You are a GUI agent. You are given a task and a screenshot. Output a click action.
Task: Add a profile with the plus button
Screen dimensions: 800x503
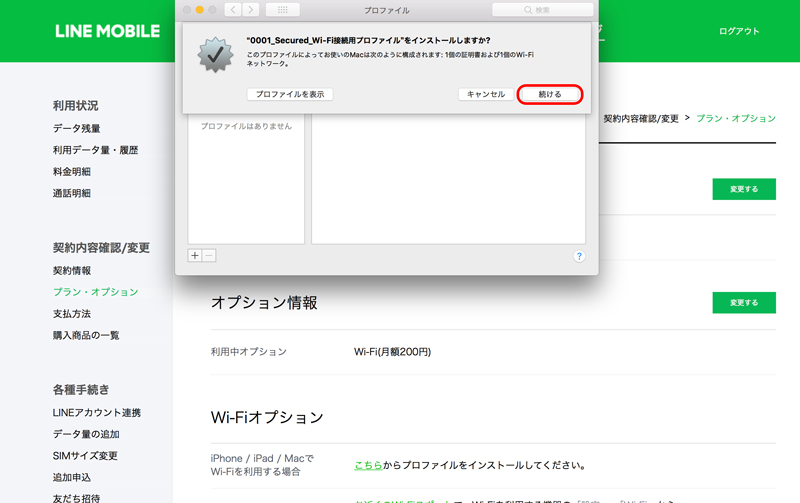[x=195, y=256]
